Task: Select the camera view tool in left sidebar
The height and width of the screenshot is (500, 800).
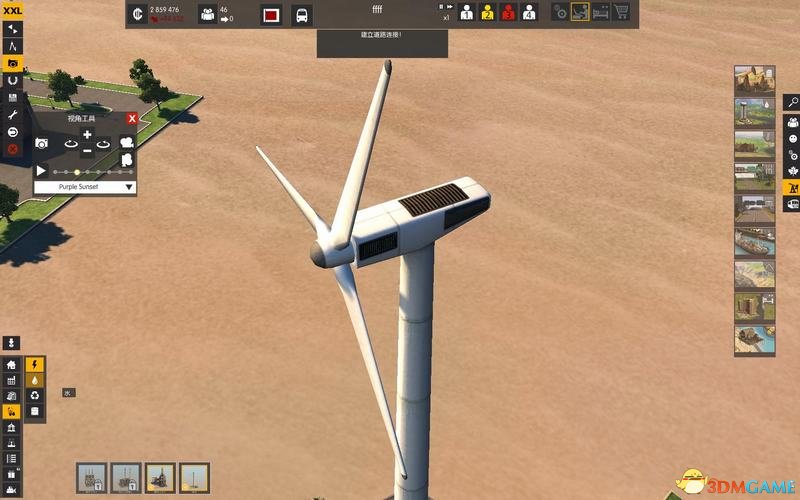Action: tap(12, 63)
